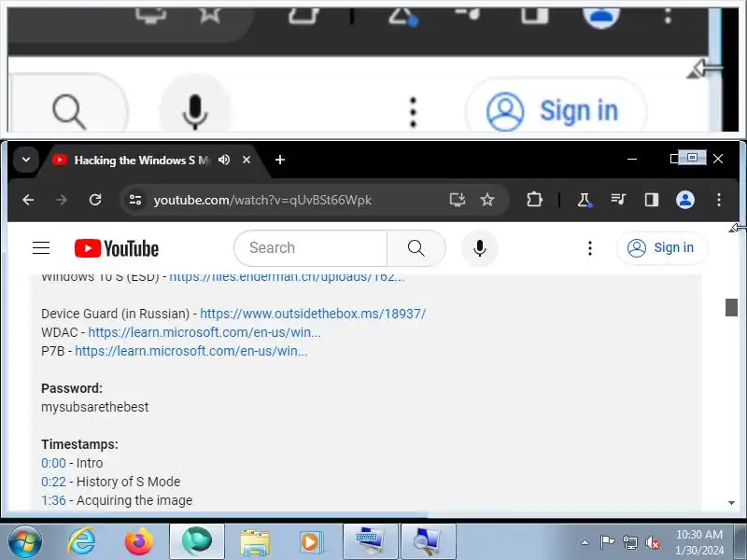Screen dimensions: 747x560
Task: Open YouTube settings three-dot menu
Action: tap(590, 248)
